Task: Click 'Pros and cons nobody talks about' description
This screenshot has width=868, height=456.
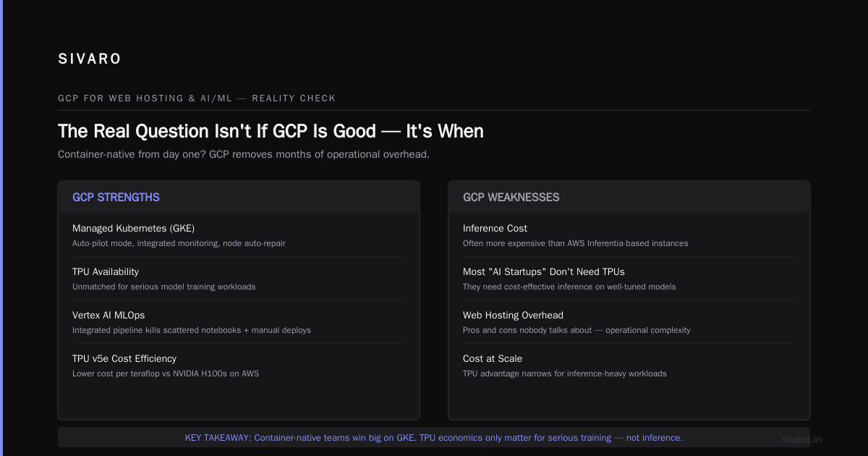Action: coord(576,330)
